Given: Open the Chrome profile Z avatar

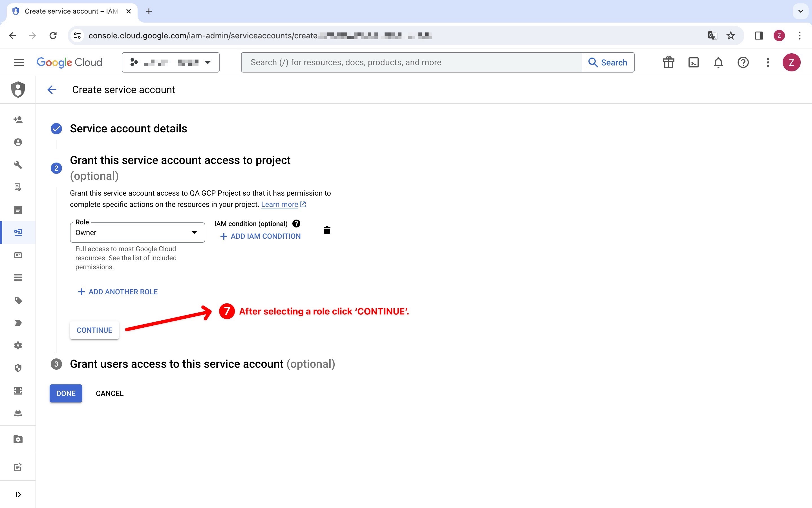Looking at the screenshot, I should click(779, 35).
